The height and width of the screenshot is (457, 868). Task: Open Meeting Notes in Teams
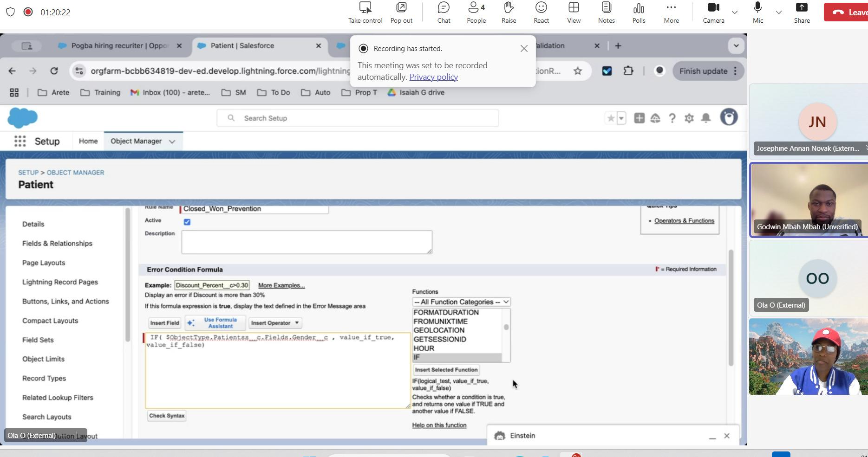pos(606,12)
